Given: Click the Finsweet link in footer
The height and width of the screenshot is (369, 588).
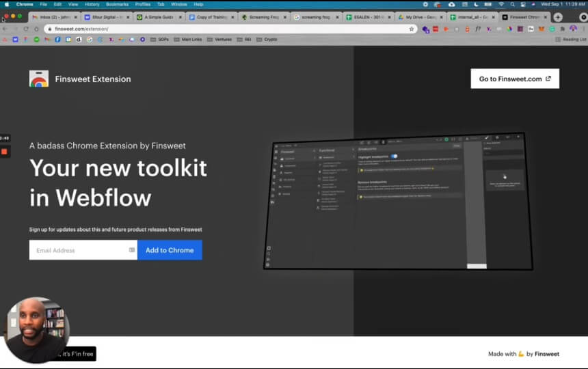Looking at the screenshot, I should (x=547, y=354).
